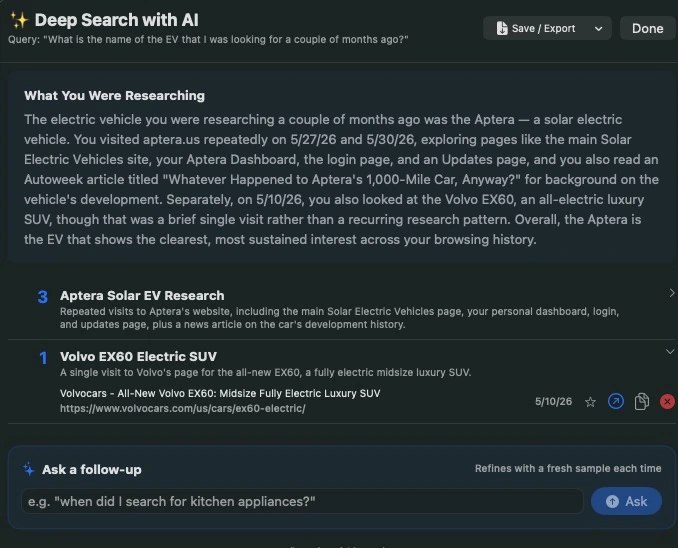Click the Done button
Screen dimensions: 678x548
[647, 29]
